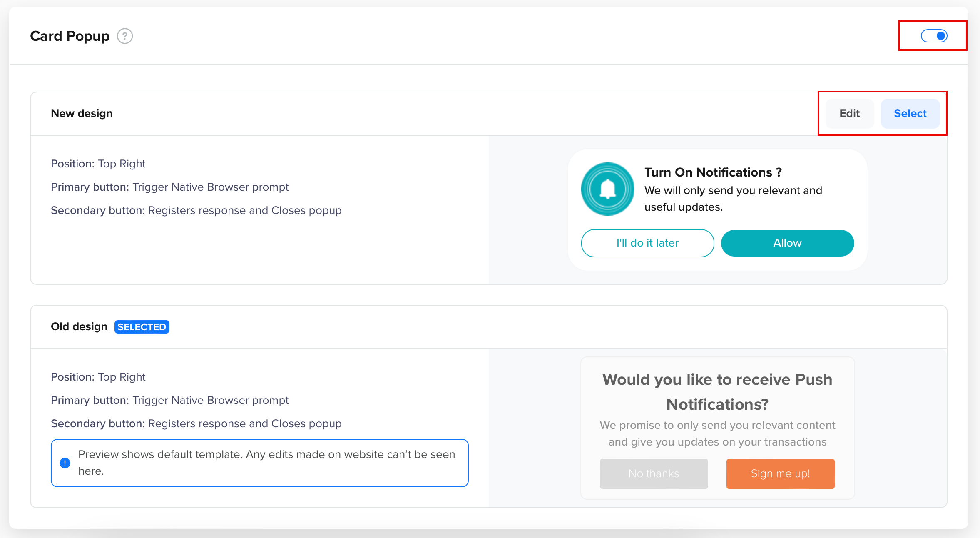The height and width of the screenshot is (538, 980).
Task: Click the "Turn On Notifications ?" preview title
Action: [713, 172]
